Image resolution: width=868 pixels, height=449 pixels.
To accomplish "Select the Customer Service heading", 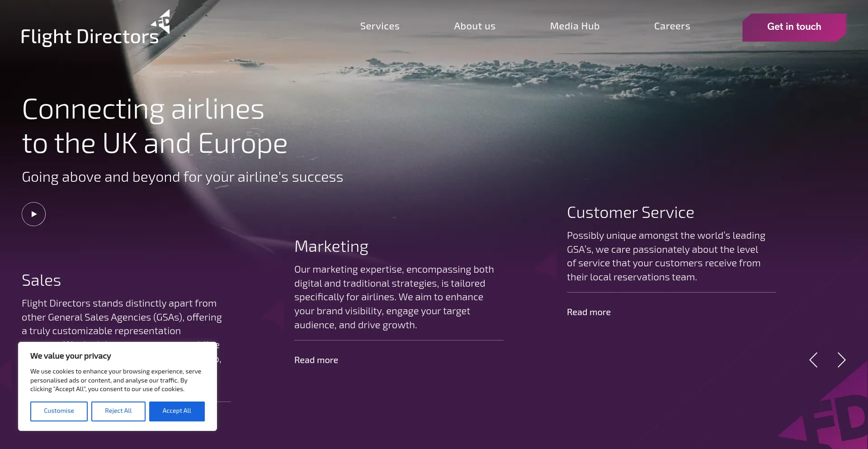I will coord(630,213).
